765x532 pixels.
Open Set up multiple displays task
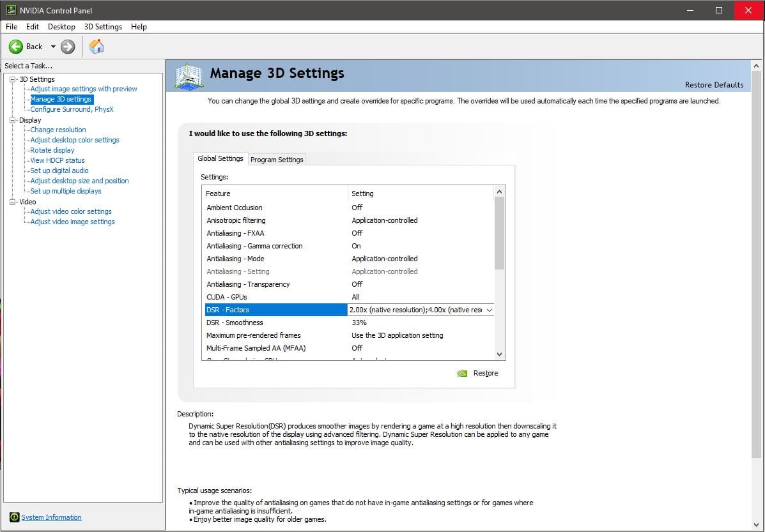tap(66, 191)
